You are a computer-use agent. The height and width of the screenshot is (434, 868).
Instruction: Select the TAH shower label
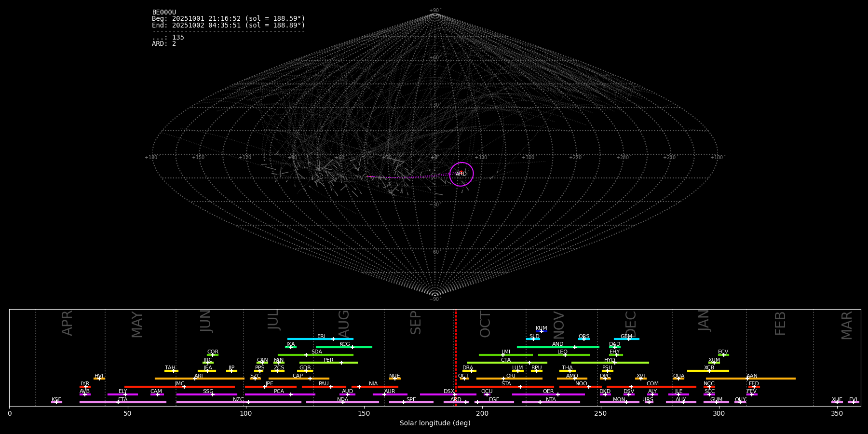click(170, 368)
